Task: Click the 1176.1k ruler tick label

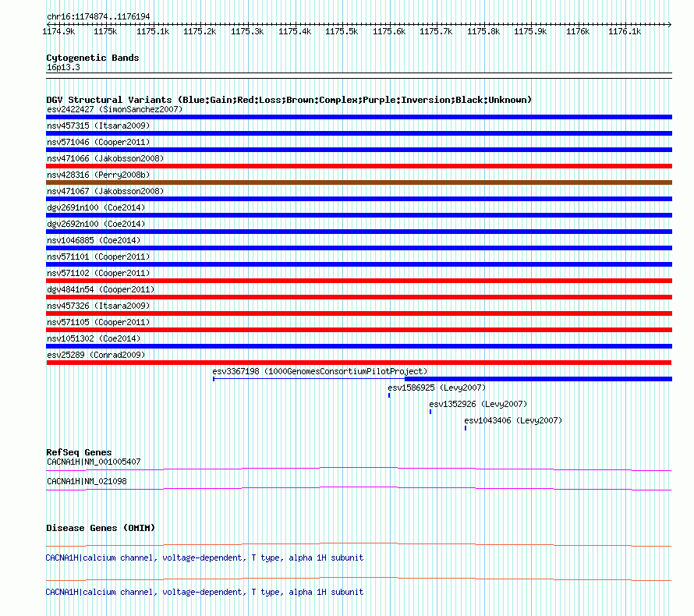Action: [625, 31]
